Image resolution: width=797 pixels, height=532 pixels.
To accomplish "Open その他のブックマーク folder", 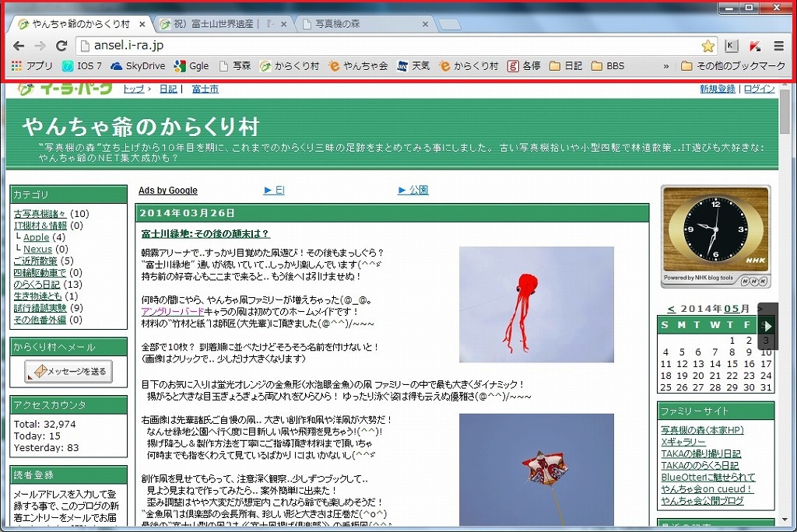I will [733, 66].
